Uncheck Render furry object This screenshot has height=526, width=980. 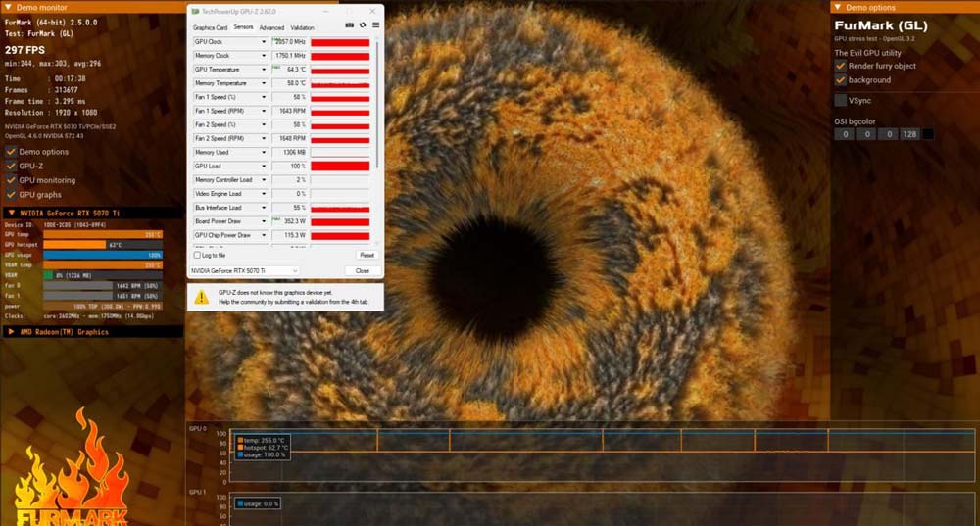[841, 66]
